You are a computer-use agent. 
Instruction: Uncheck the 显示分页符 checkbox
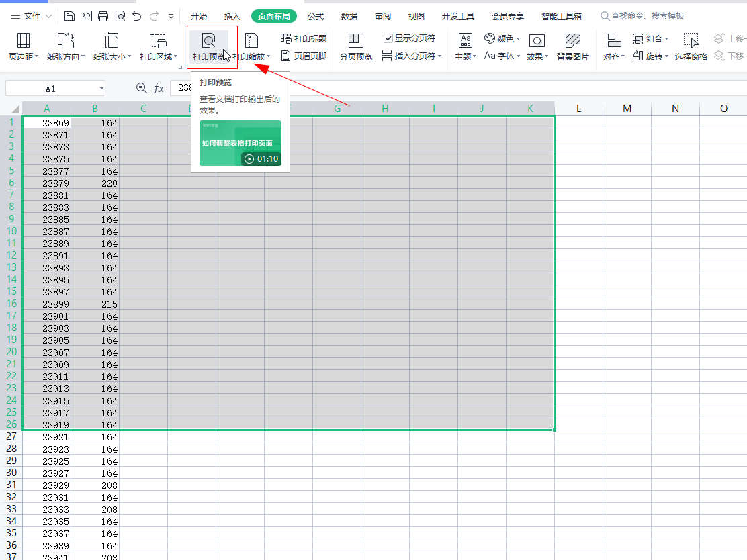coord(388,38)
